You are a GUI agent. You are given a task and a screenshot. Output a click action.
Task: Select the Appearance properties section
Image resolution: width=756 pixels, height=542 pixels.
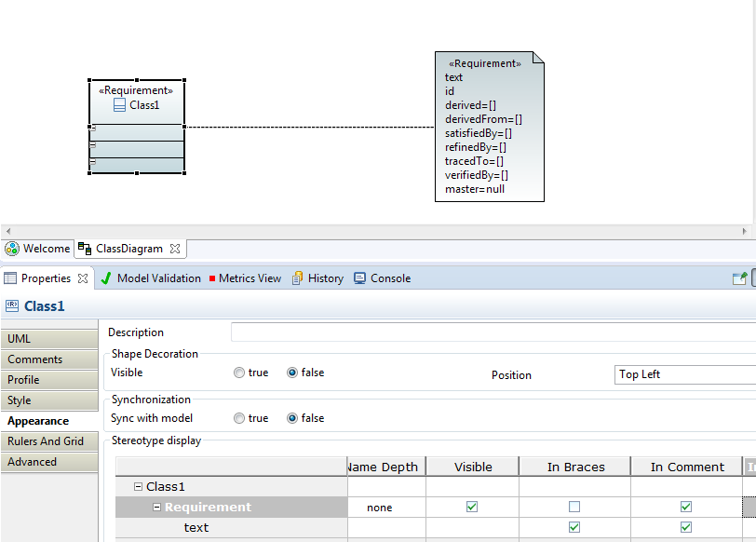pos(49,421)
